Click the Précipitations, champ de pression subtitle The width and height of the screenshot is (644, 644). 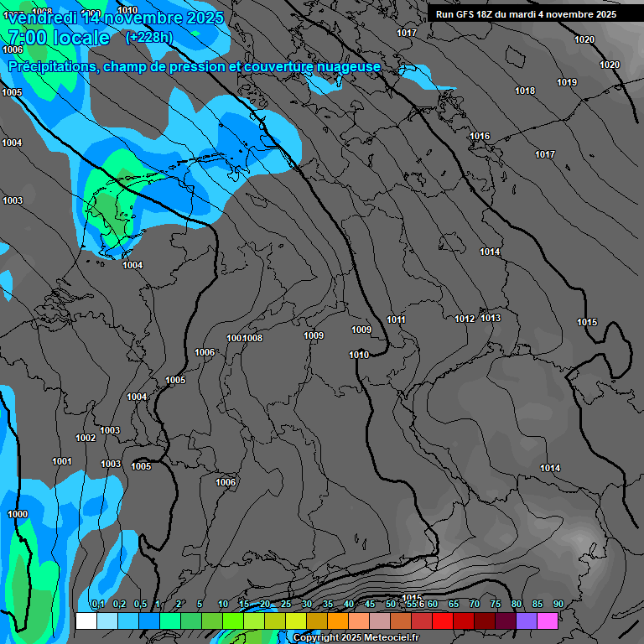[x=195, y=66]
